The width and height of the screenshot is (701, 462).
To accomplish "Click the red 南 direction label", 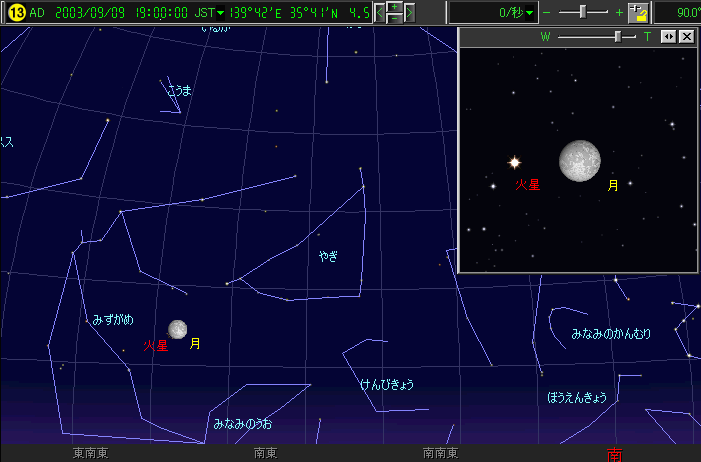I will [614, 454].
